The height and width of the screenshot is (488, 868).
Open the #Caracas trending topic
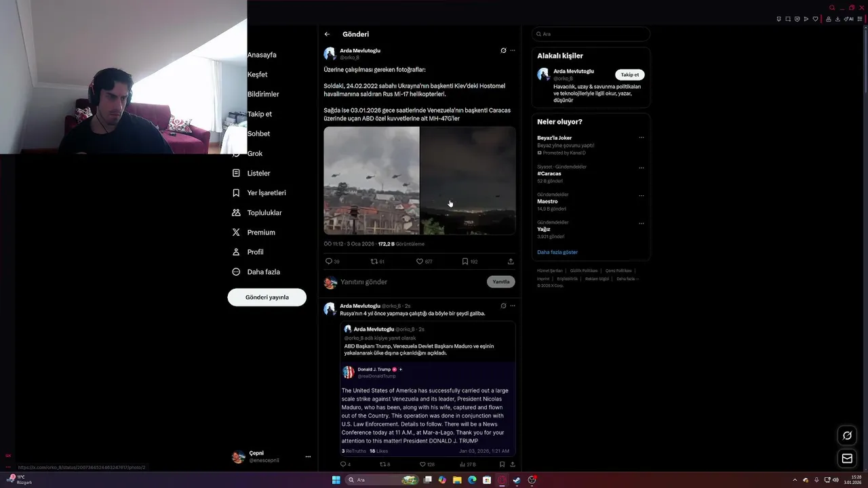[x=549, y=174]
